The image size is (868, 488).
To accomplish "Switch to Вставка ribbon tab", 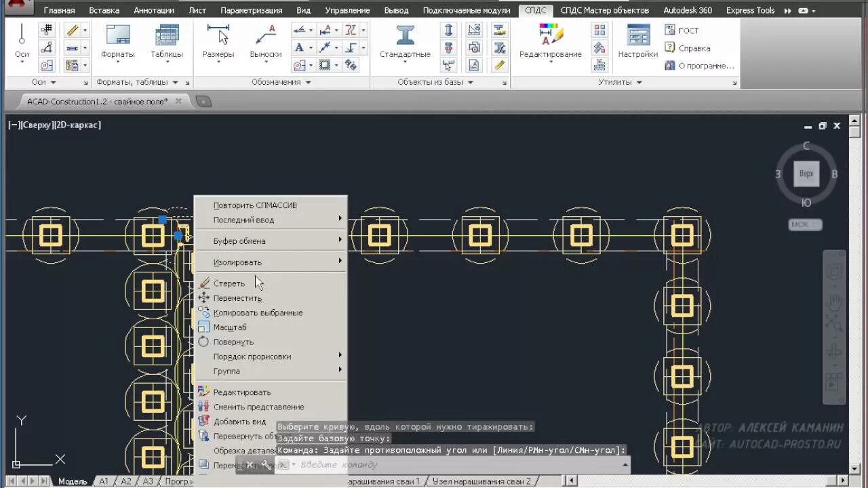I will click(104, 11).
